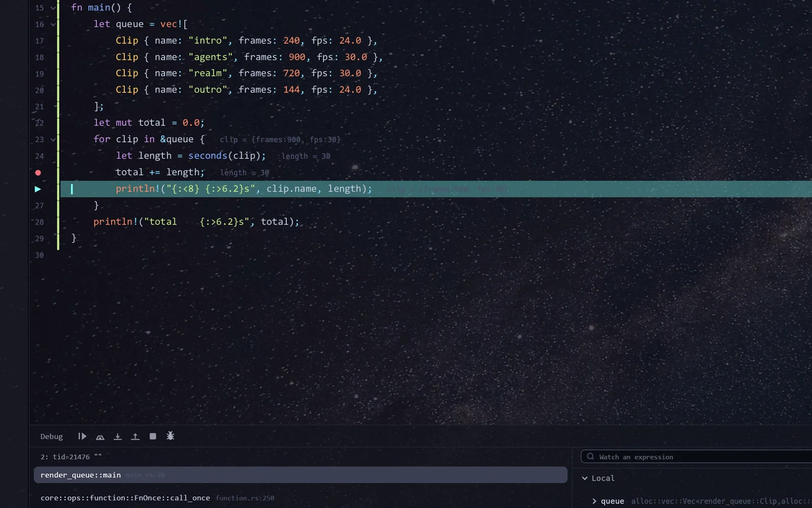The image size is (812, 508).
Task: Collapse the Local variables section
Action: pos(585,478)
